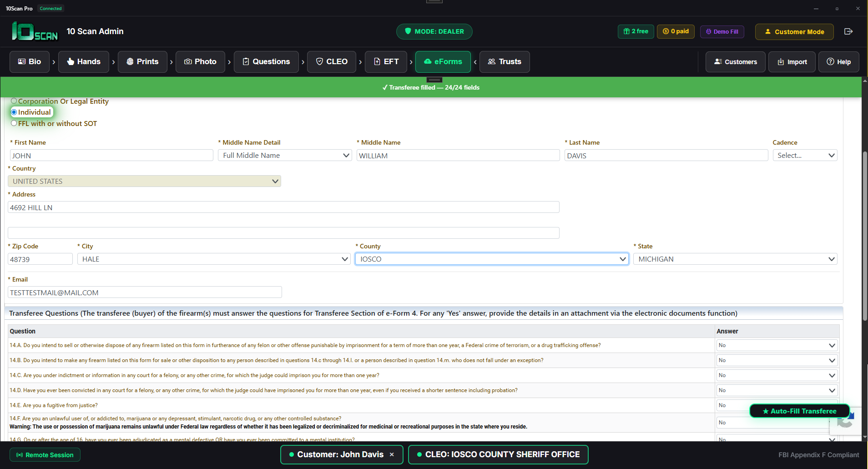Click the Import button
868x469 pixels.
(792, 62)
